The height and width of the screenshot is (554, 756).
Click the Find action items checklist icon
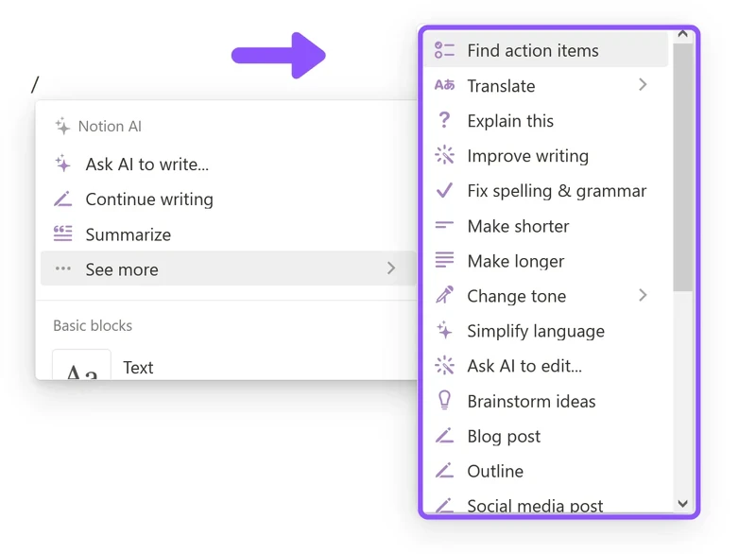point(443,51)
